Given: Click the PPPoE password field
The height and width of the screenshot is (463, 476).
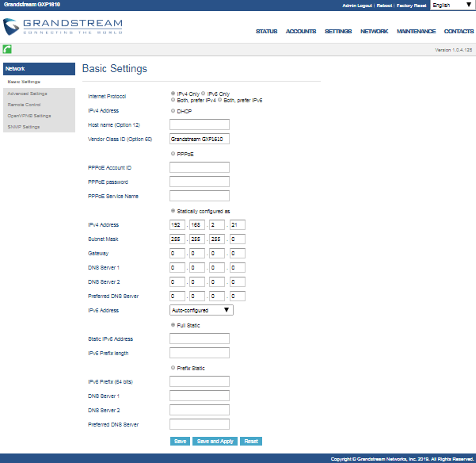Looking at the screenshot, I should 200,182.
